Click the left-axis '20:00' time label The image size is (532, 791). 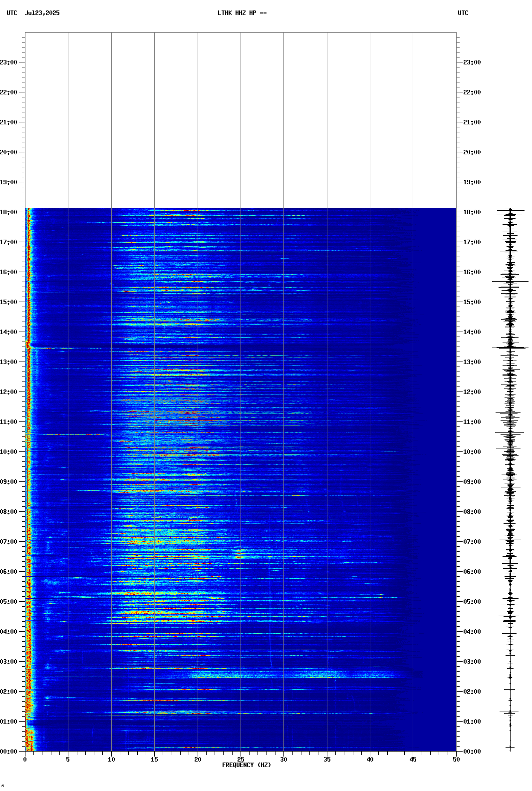(x=8, y=152)
